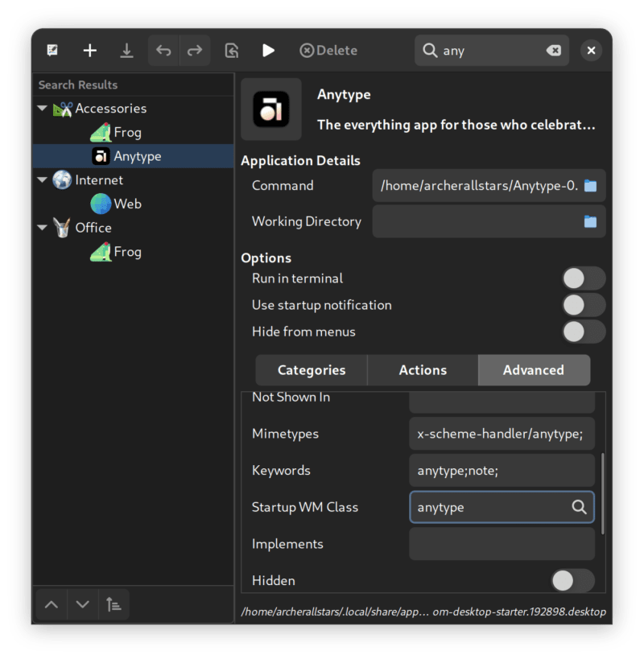
Task: Add a new launcher with the plus icon
Action: (89, 51)
